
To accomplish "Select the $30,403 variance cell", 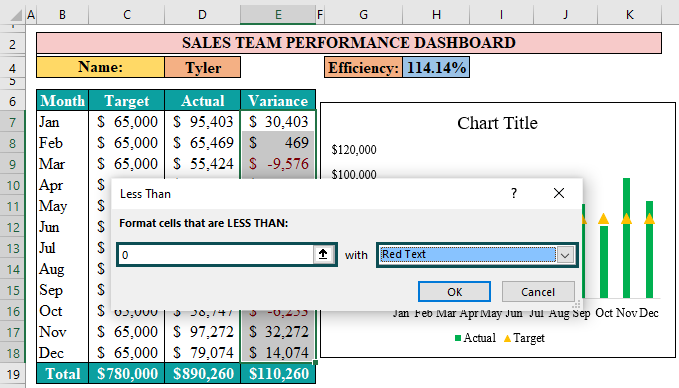I will pyautogui.click(x=278, y=122).
